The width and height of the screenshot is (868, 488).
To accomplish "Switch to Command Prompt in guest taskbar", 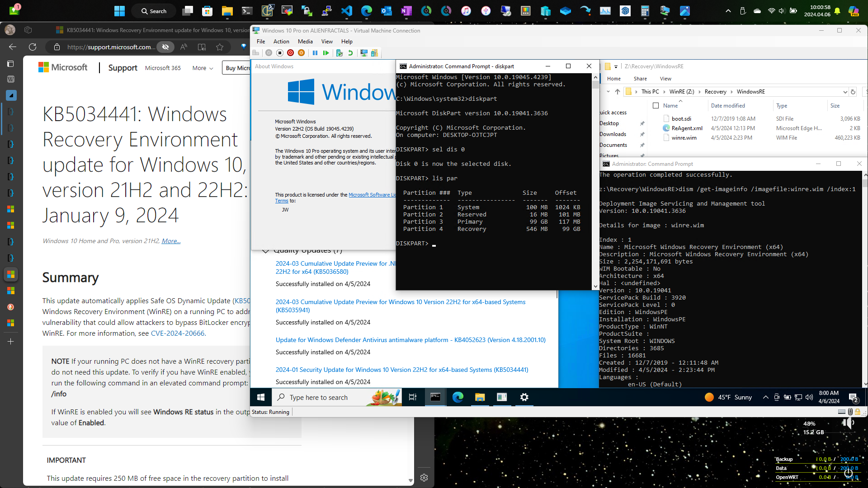I will coord(435,397).
